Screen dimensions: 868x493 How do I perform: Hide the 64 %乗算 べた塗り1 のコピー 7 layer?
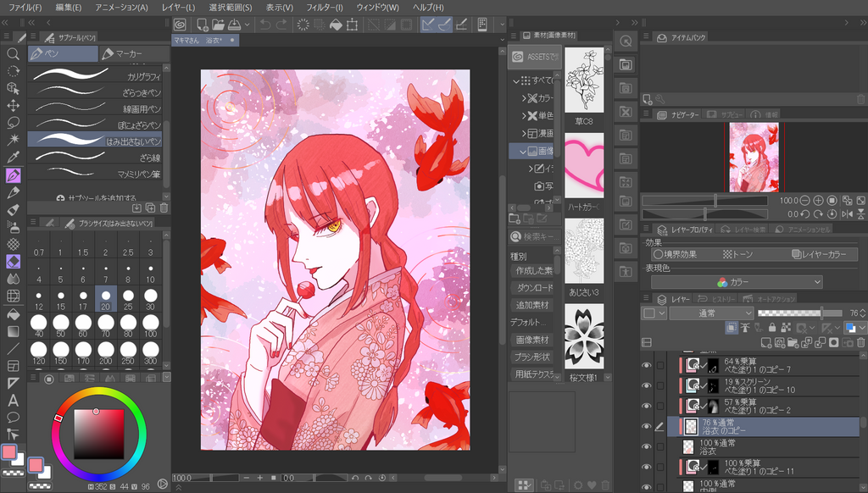(646, 365)
